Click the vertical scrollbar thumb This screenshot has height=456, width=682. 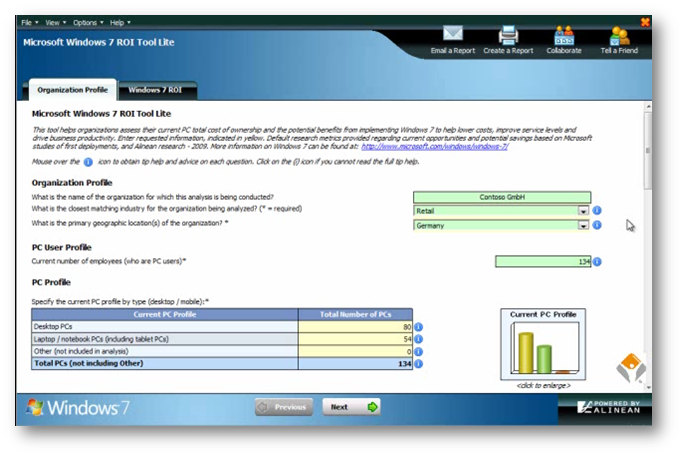(648, 150)
